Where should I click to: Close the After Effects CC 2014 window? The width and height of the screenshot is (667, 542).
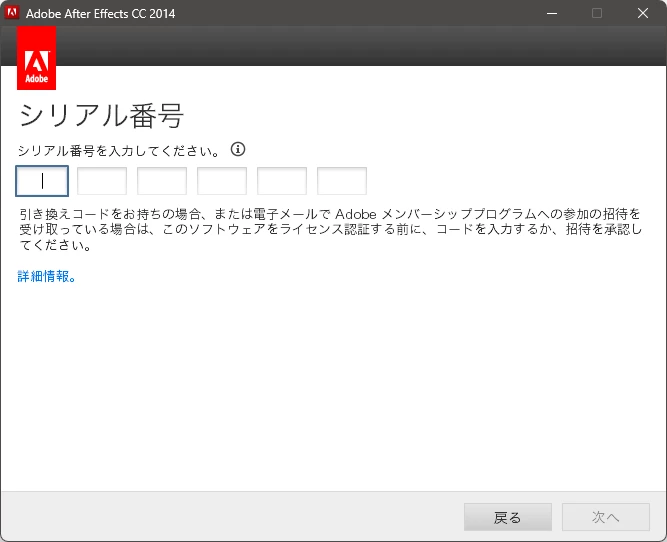point(643,13)
